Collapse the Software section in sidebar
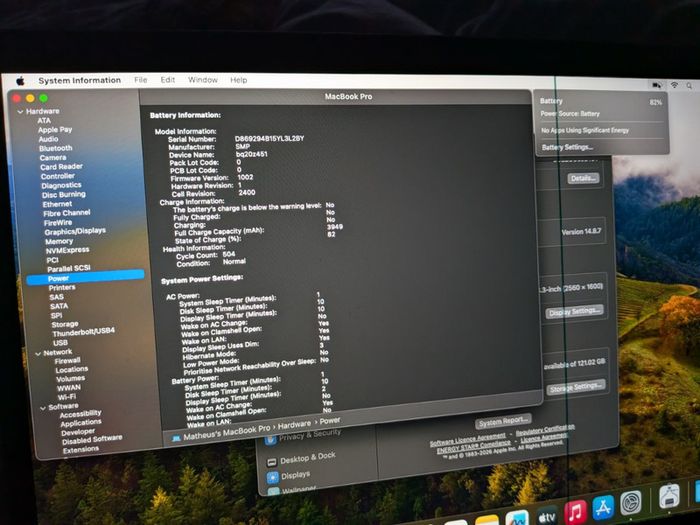The height and width of the screenshot is (525, 700). point(43,408)
